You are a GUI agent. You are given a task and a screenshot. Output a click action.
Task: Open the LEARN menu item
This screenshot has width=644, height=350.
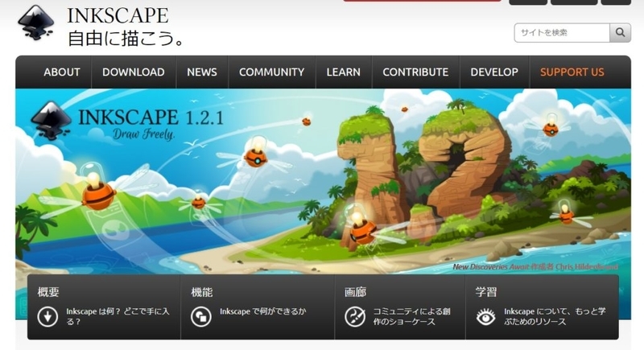pyautogui.click(x=344, y=72)
